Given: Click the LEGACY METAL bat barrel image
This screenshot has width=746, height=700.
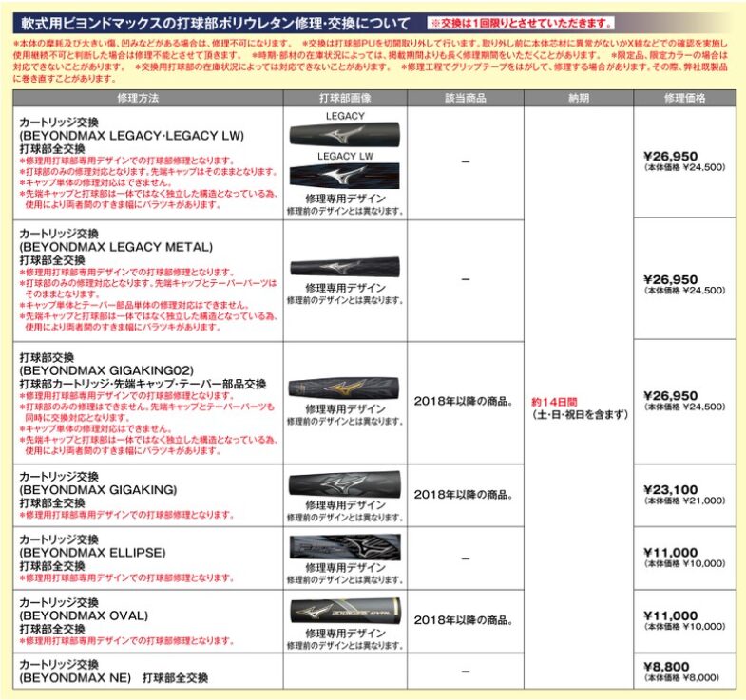Looking at the screenshot, I should click(345, 267).
